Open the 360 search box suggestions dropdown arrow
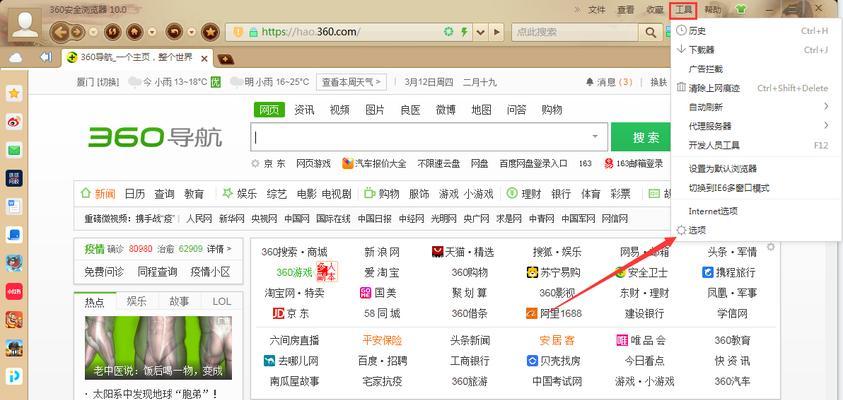843x400 pixels. (x=595, y=137)
